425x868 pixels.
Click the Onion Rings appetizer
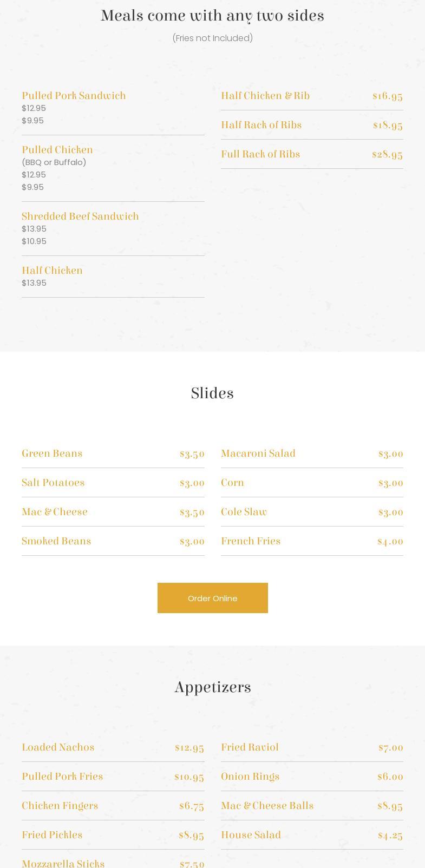tap(250, 777)
